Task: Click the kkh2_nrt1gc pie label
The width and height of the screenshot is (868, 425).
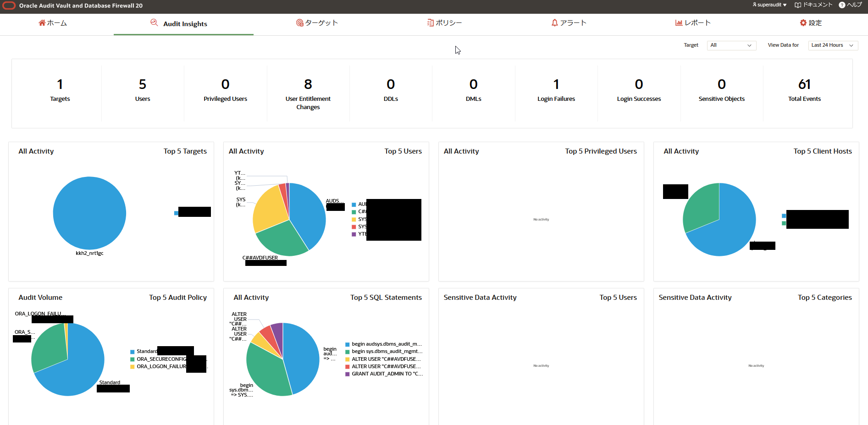Action: [x=89, y=253]
